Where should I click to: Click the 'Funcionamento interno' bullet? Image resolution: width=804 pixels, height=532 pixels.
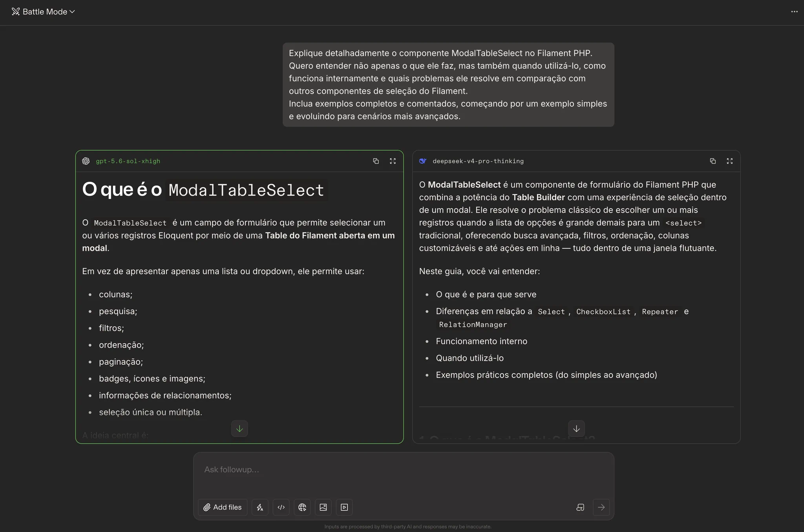coord(481,341)
